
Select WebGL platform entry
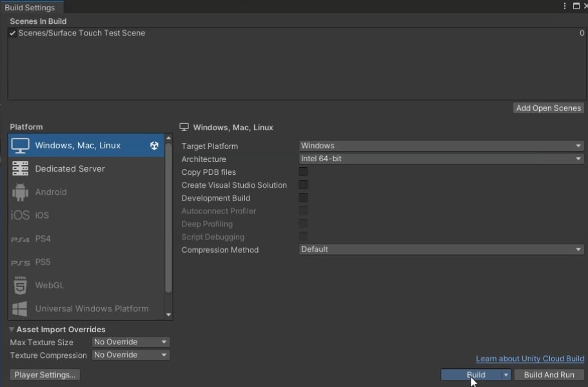(x=86, y=285)
